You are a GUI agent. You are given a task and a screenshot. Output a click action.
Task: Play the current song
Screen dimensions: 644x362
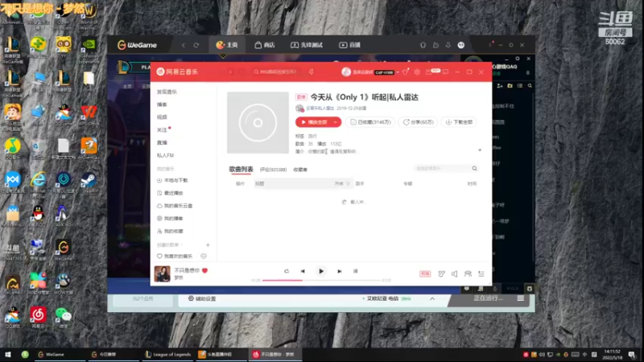(x=321, y=271)
